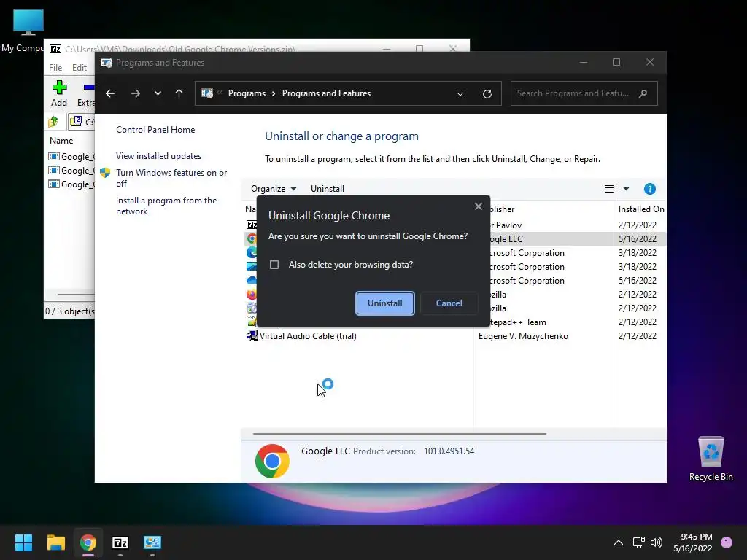Screen dimensions: 747x560
Task: Click the volume speaker tray icon
Action: 657,542
